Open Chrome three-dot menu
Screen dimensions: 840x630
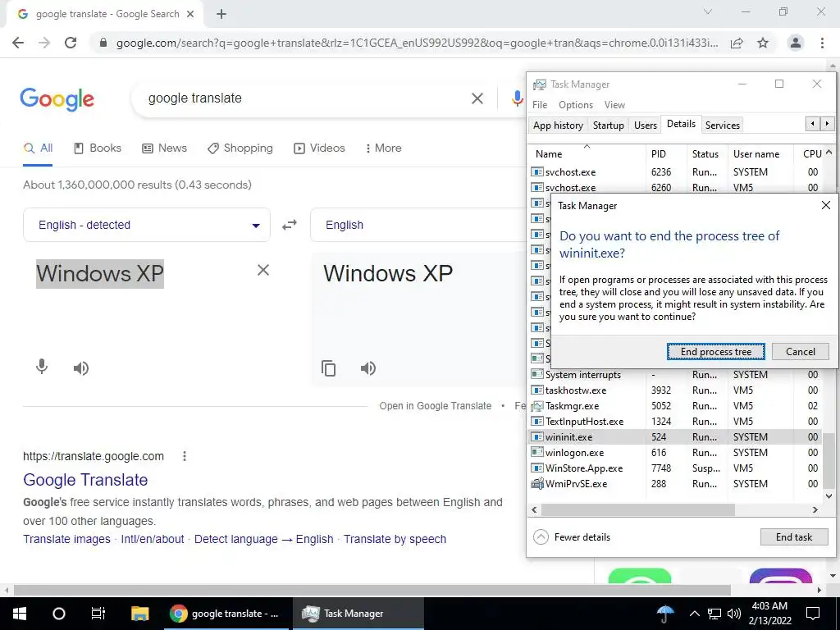click(x=822, y=43)
